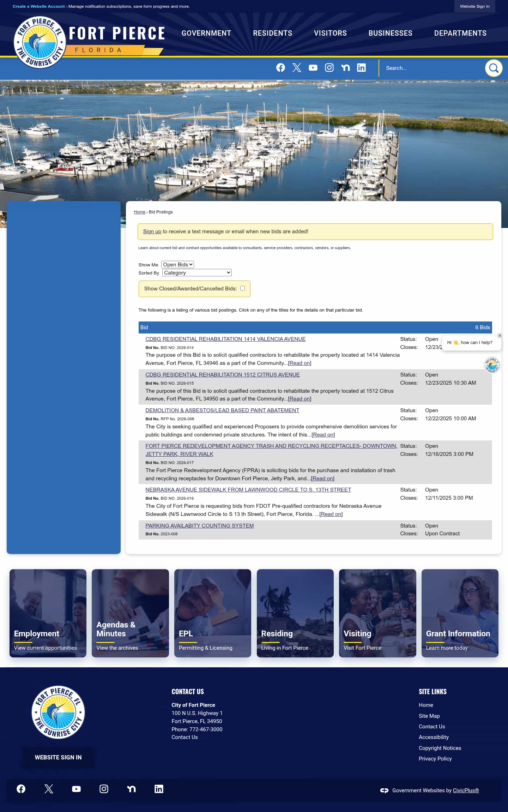Open the Government menu
Image resolution: width=508 pixels, height=812 pixels.
pyautogui.click(x=206, y=33)
